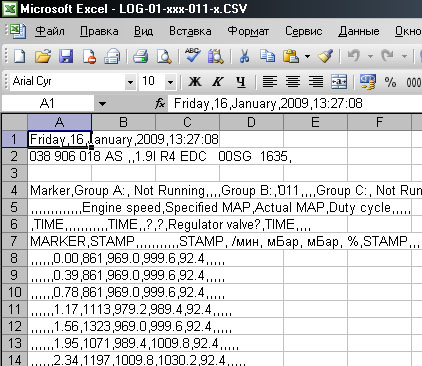Viewport: 422px width, 366px height.
Task: Toggle Bold (Ж) formatting
Action: 195,81
